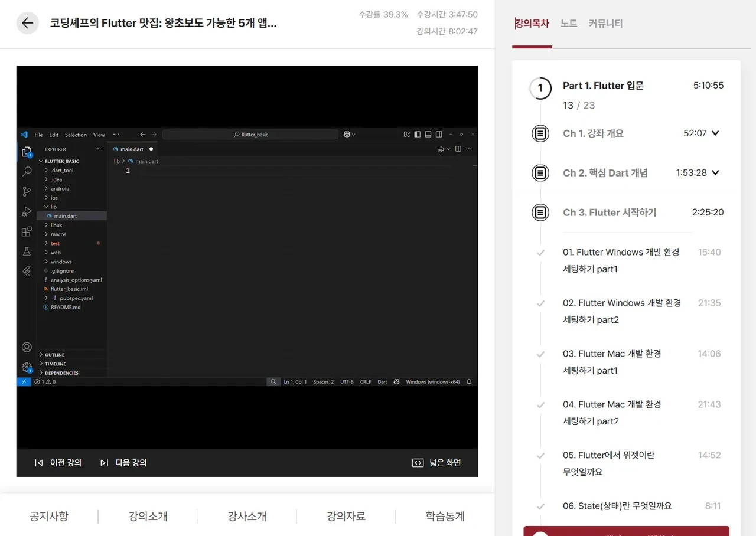Image resolution: width=756 pixels, height=536 pixels.
Task: Click remote window indicator in status bar
Action: click(x=24, y=382)
